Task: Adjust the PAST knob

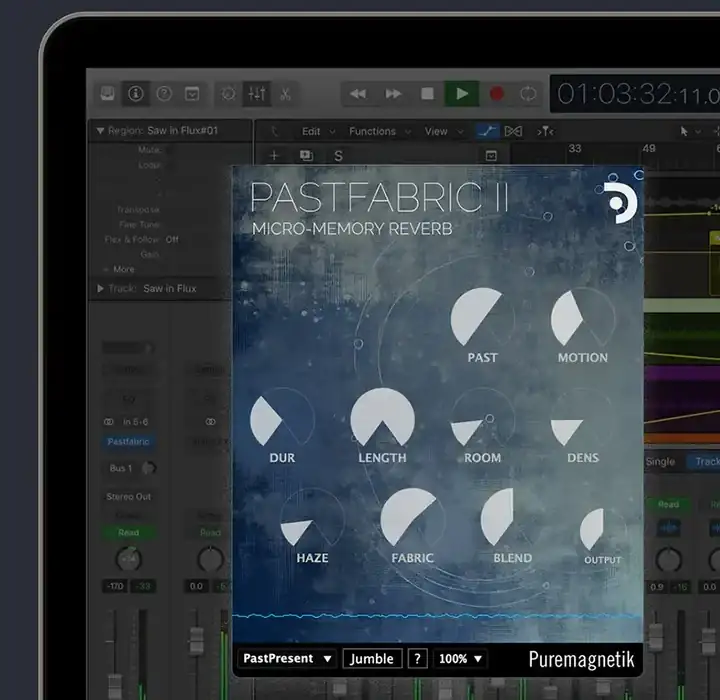Action: pos(482,318)
